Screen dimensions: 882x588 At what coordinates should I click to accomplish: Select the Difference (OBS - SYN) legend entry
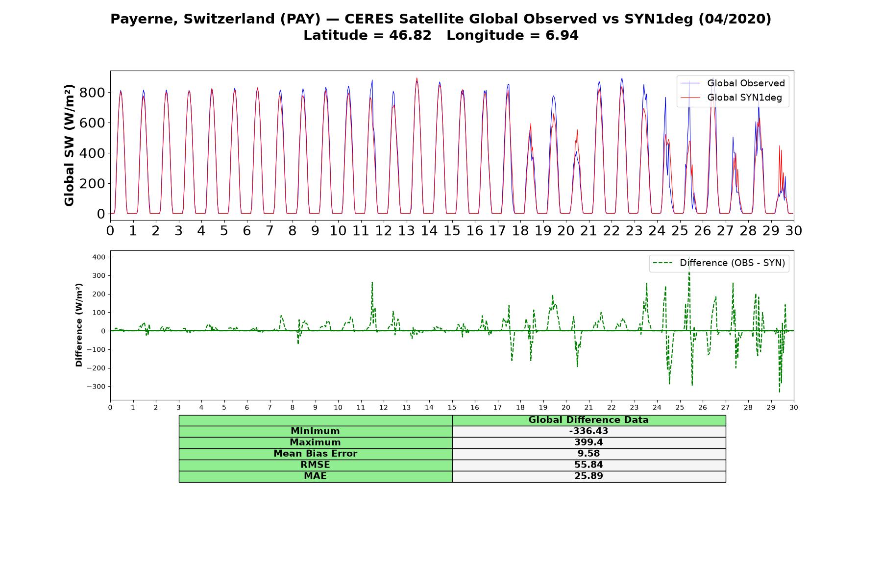point(719,263)
